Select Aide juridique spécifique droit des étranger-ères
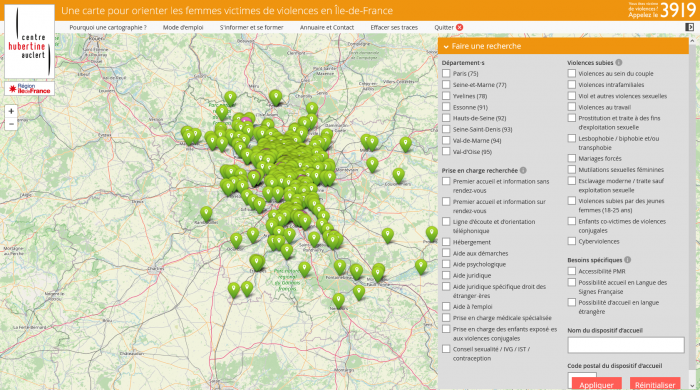The image size is (700, 390). 446,286
